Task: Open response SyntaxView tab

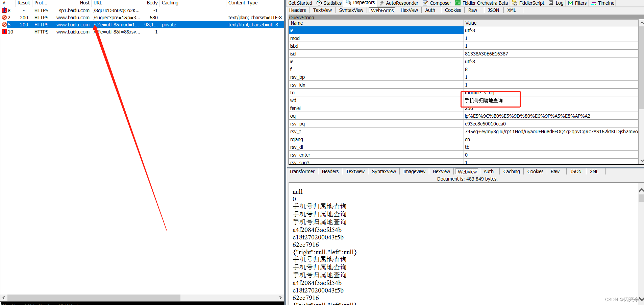Action: click(384, 171)
